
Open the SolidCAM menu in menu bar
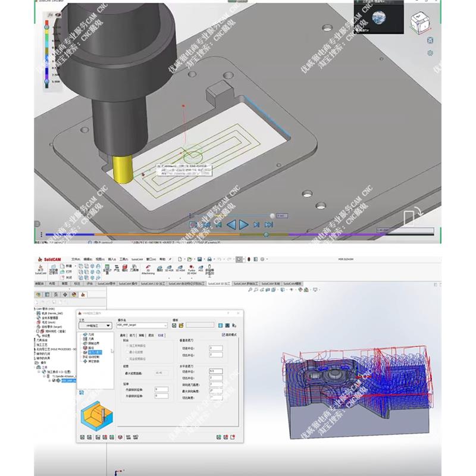point(137,259)
